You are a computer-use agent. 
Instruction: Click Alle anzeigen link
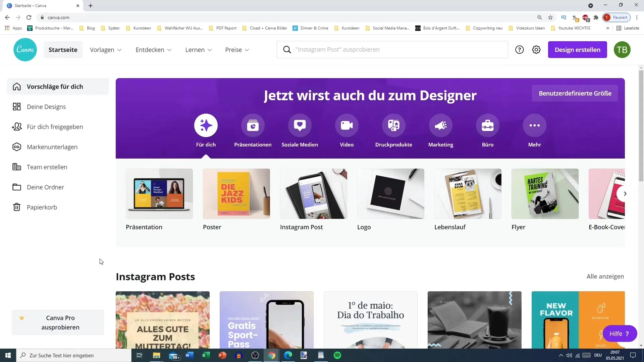(605, 276)
